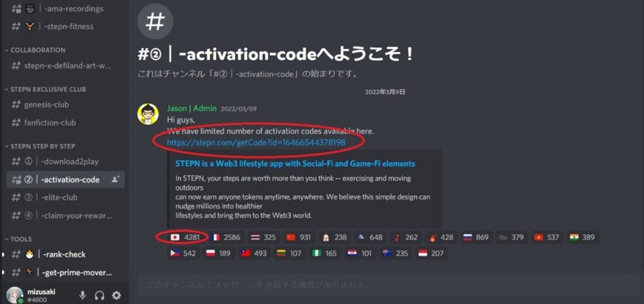Click the add-member icon beside activation-code channel
644x304 pixels.
point(116,179)
